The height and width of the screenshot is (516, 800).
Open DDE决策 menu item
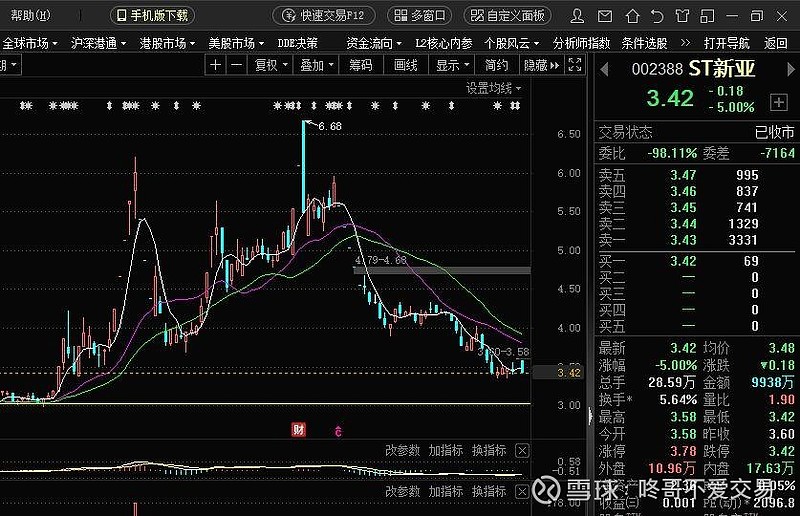(x=297, y=43)
